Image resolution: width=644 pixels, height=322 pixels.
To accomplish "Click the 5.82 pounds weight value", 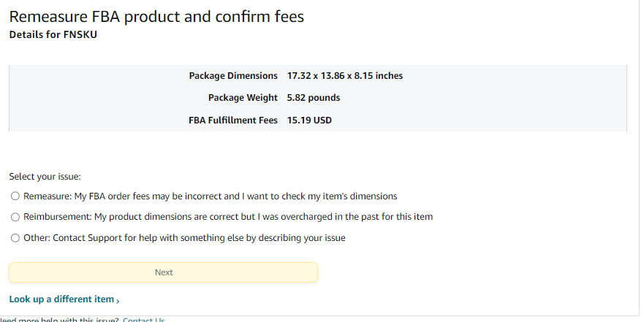I will click(314, 98).
